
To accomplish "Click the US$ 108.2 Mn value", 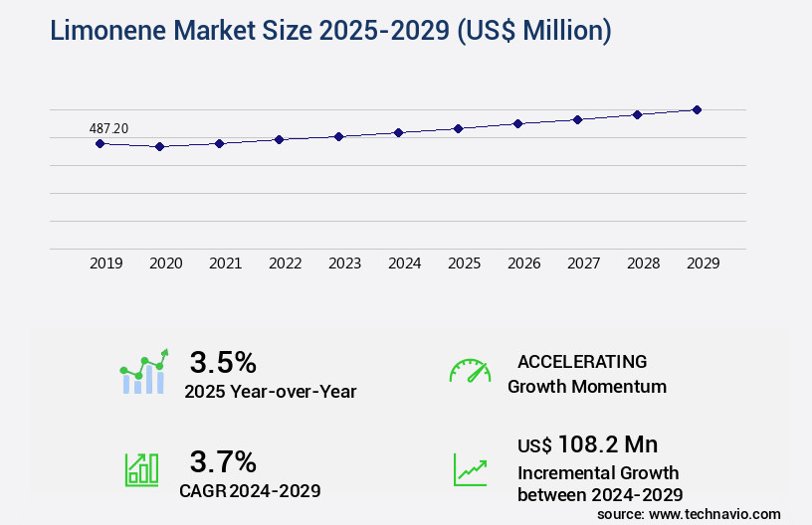I will pos(587,443).
